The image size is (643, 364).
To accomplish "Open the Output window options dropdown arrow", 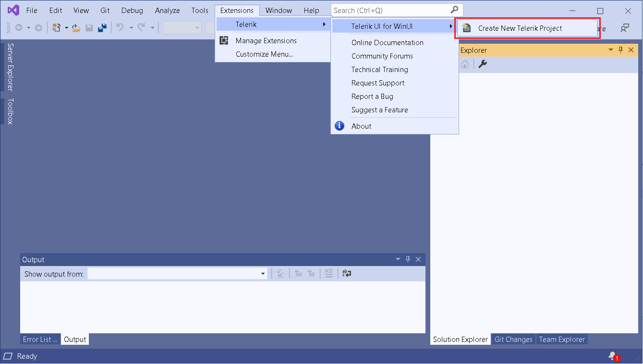I will coord(398,259).
